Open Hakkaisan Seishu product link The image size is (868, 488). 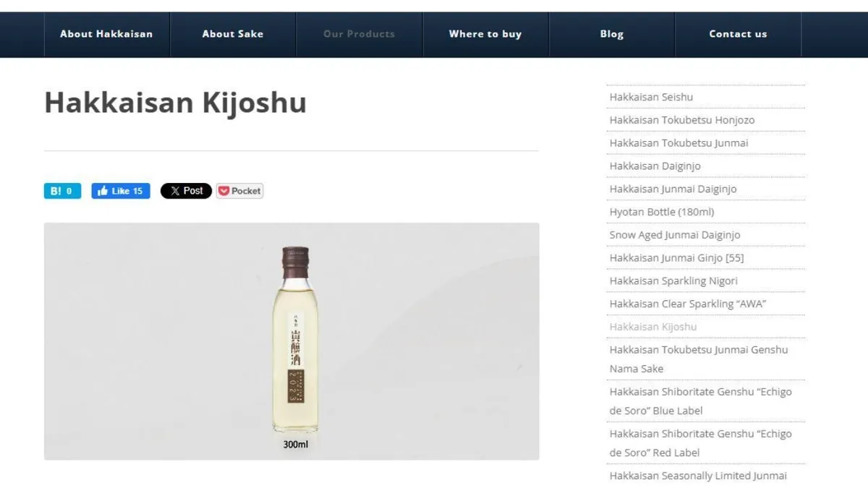[x=651, y=97]
